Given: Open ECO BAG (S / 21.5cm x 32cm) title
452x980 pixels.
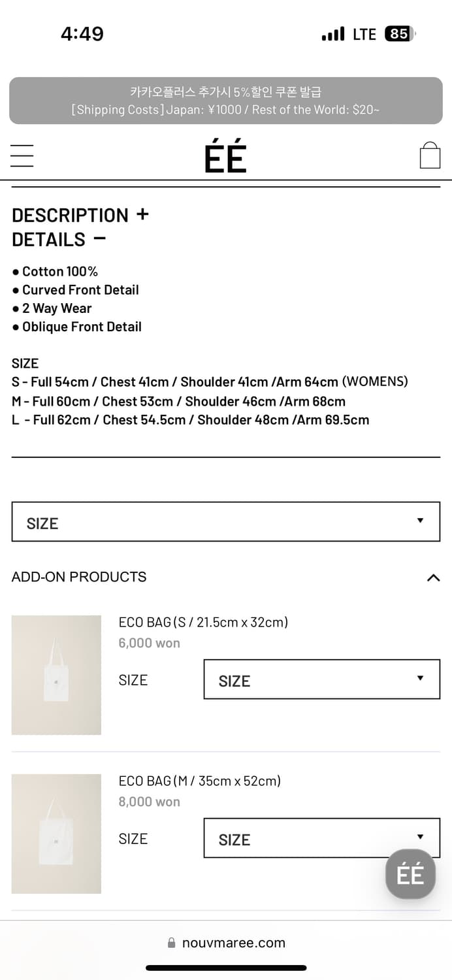Looking at the screenshot, I should point(203,622).
